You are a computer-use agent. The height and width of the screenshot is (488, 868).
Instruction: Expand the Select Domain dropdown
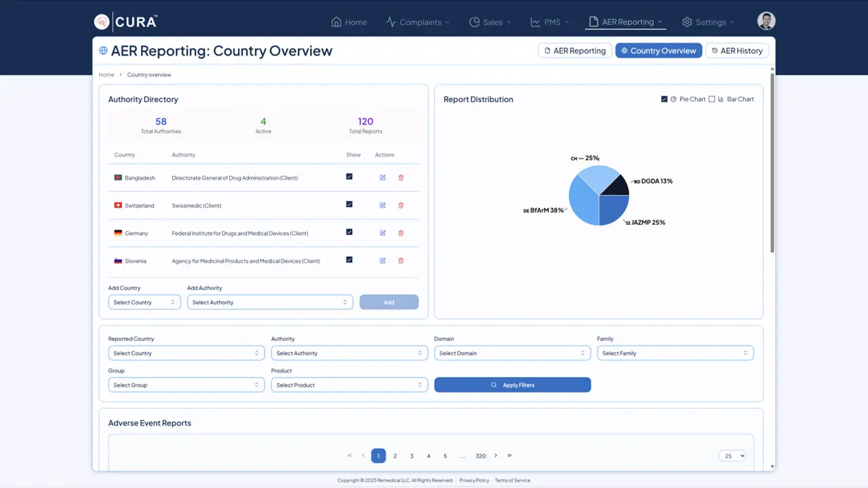[512, 353]
